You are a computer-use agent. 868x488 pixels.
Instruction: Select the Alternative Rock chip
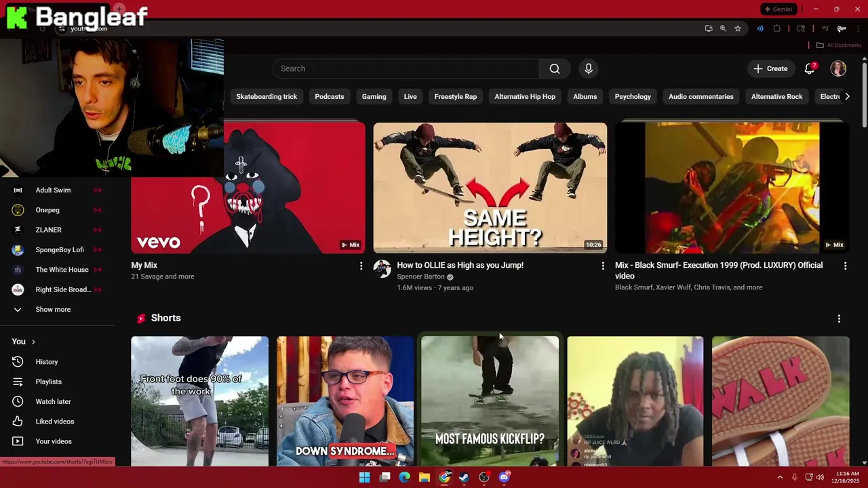coord(777,96)
